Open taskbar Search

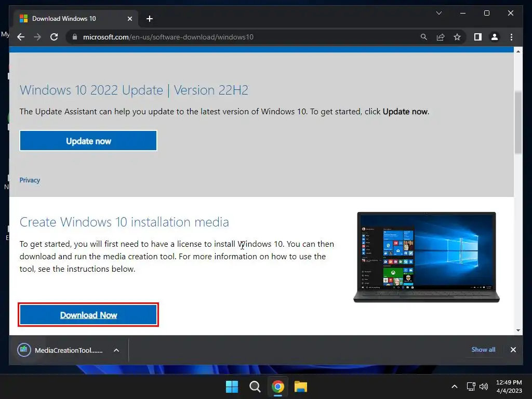(255, 387)
